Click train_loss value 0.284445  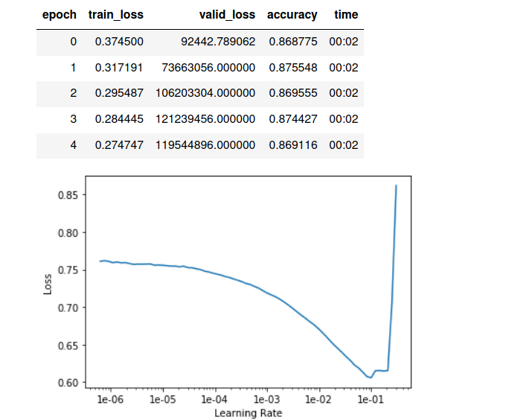coord(119,119)
